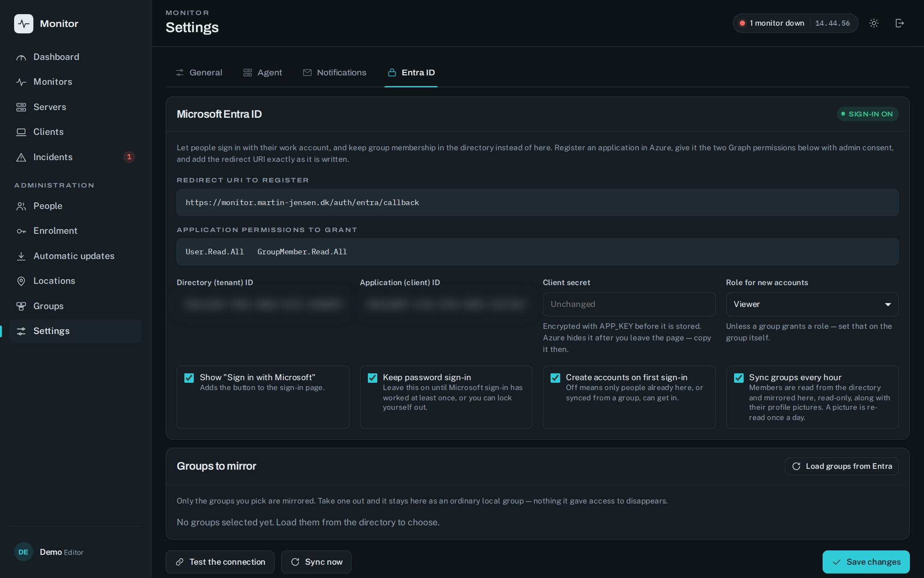Select the Entra ID tab
This screenshot has width=924, height=578.
point(411,73)
